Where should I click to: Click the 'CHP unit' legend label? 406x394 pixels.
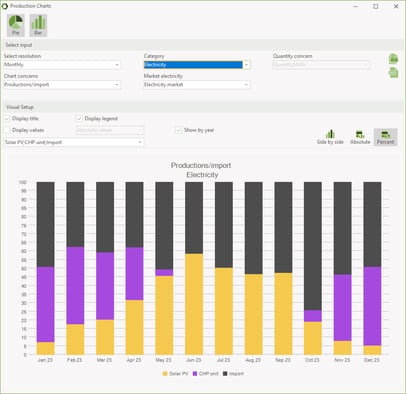pos(209,374)
